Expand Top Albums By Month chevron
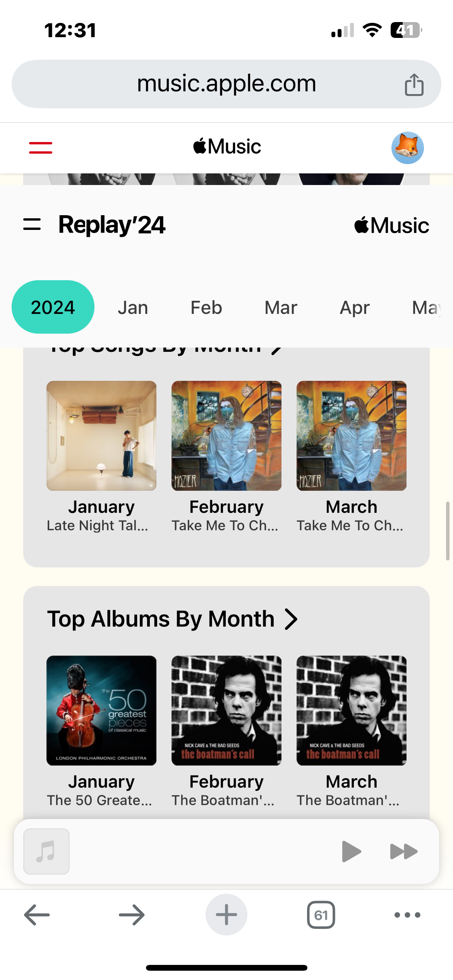453x980 pixels. pyautogui.click(x=291, y=619)
